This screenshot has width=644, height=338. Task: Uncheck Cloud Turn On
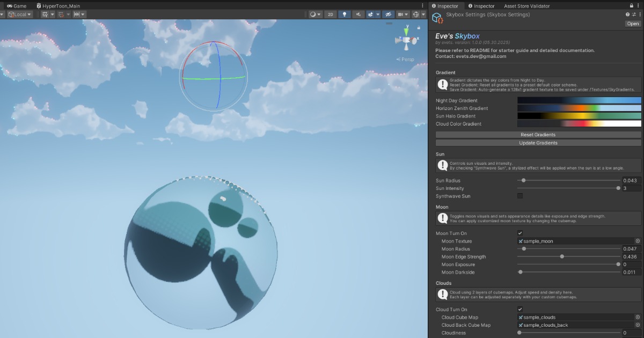click(519, 310)
